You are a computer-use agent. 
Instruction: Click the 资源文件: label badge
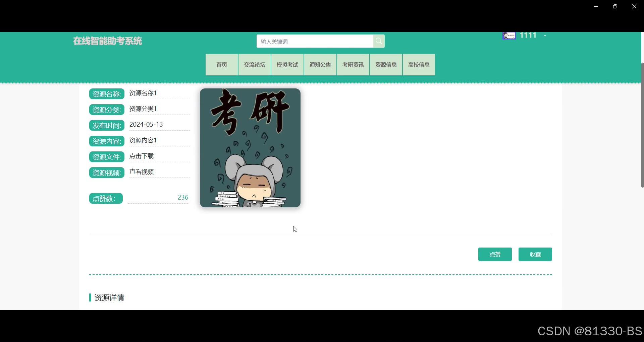tap(107, 157)
